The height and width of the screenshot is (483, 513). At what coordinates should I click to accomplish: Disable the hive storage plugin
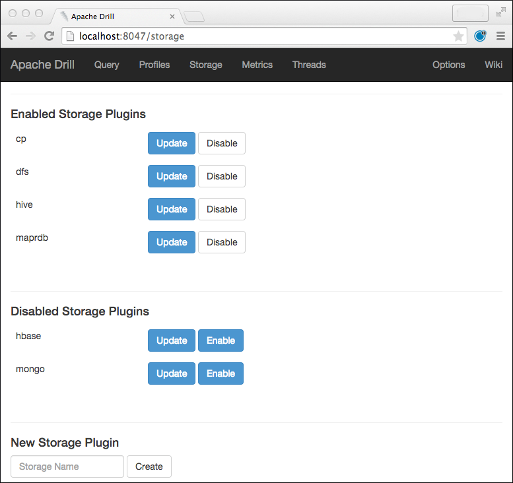click(x=222, y=209)
